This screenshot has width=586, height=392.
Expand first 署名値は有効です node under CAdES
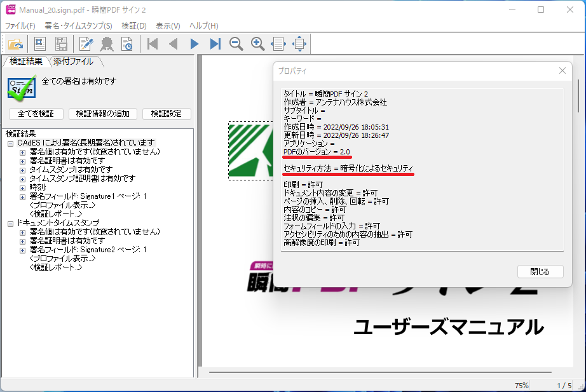(22, 152)
